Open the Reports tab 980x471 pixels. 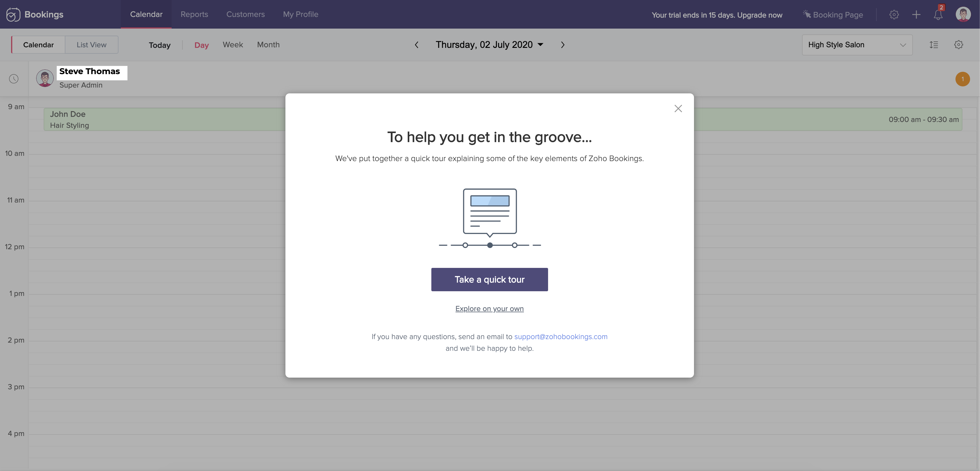pyautogui.click(x=194, y=15)
